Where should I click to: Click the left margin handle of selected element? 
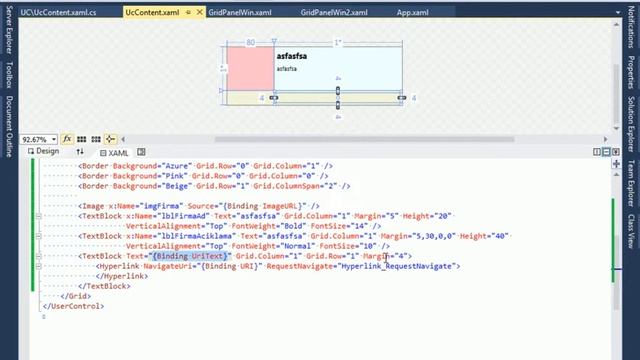[x=273, y=98]
